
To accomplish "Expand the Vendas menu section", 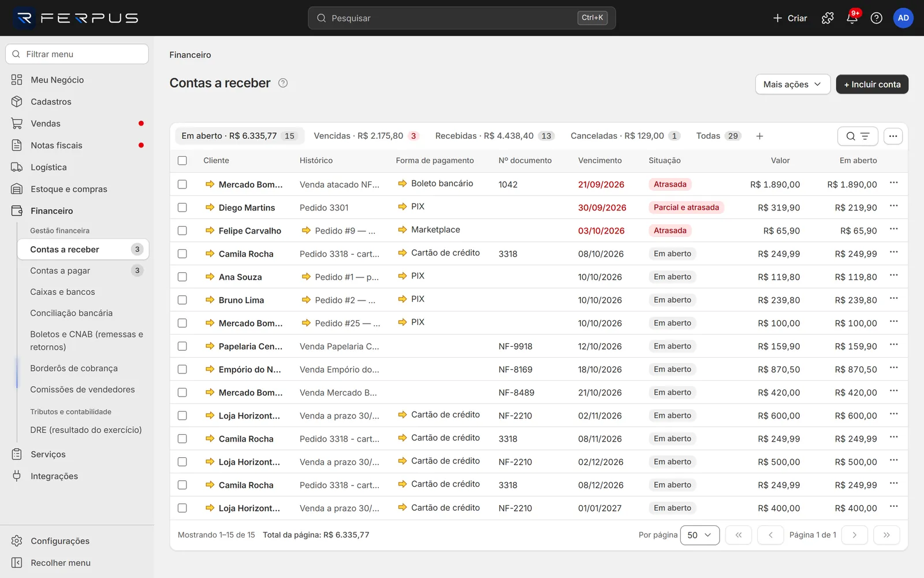I will 77,124.
